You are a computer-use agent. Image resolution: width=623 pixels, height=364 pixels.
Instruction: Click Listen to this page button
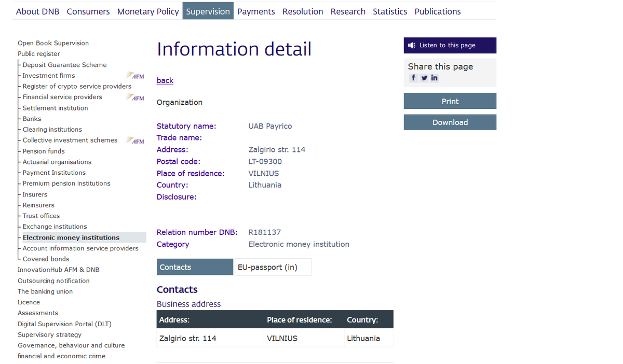pyautogui.click(x=450, y=45)
